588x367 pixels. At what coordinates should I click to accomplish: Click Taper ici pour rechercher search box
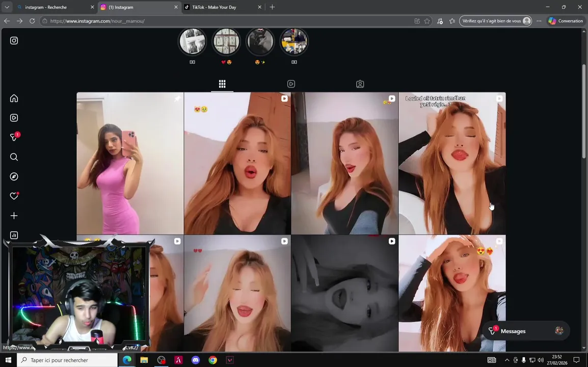tap(67, 360)
